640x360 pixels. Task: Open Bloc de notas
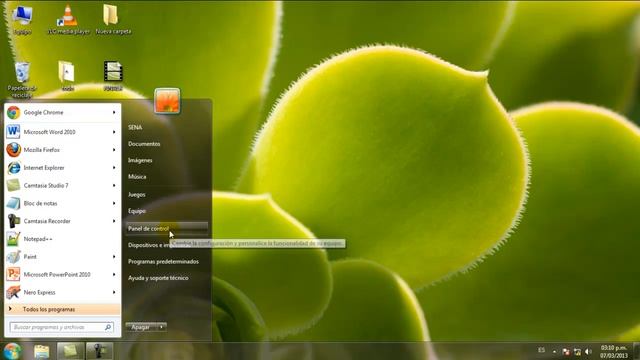(x=62, y=203)
